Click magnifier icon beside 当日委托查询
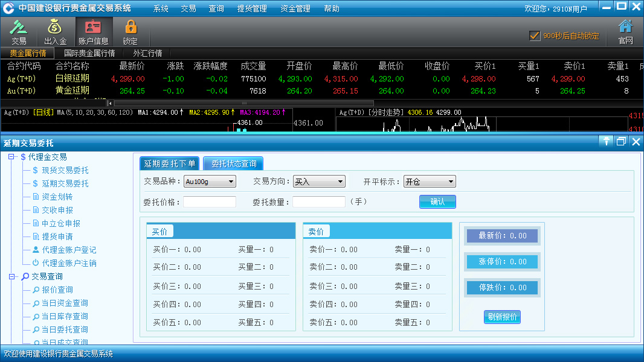 [x=36, y=329]
